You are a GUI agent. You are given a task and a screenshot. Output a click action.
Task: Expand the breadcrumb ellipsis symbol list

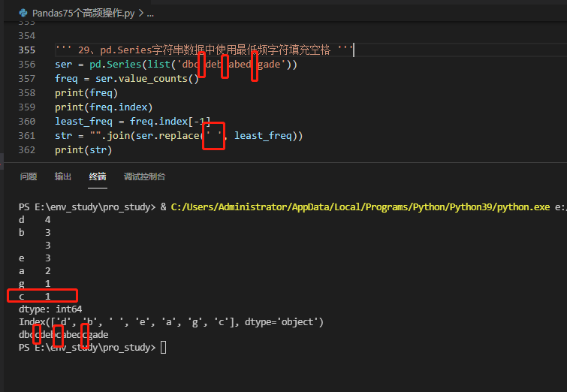150,14
